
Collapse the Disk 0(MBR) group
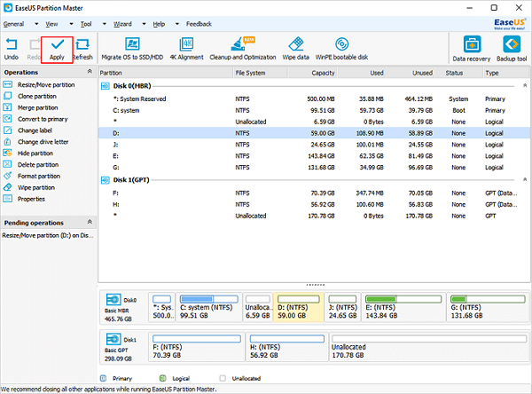pyautogui.click(x=525, y=85)
